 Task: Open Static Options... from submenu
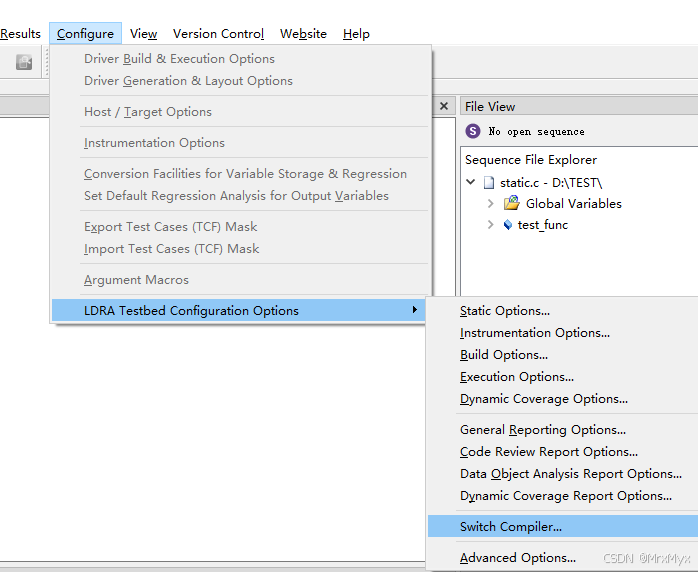pyautogui.click(x=505, y=311)
